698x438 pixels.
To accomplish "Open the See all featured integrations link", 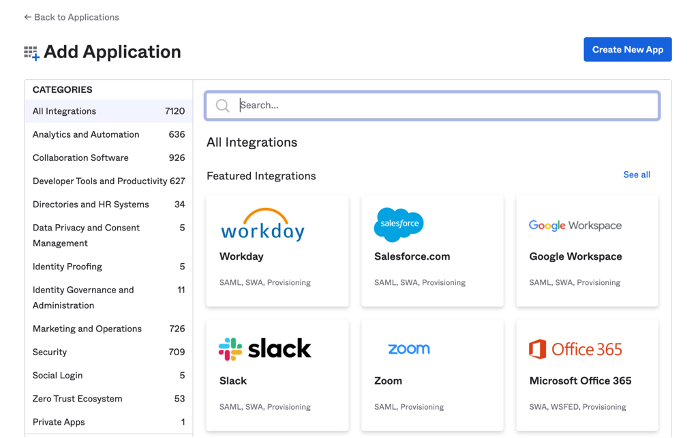I will point(637,175).
